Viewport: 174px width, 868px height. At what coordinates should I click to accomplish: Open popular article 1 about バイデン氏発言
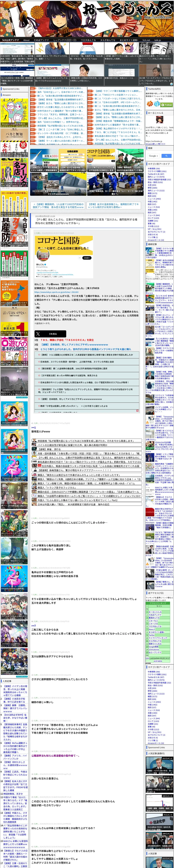[15, 690]
